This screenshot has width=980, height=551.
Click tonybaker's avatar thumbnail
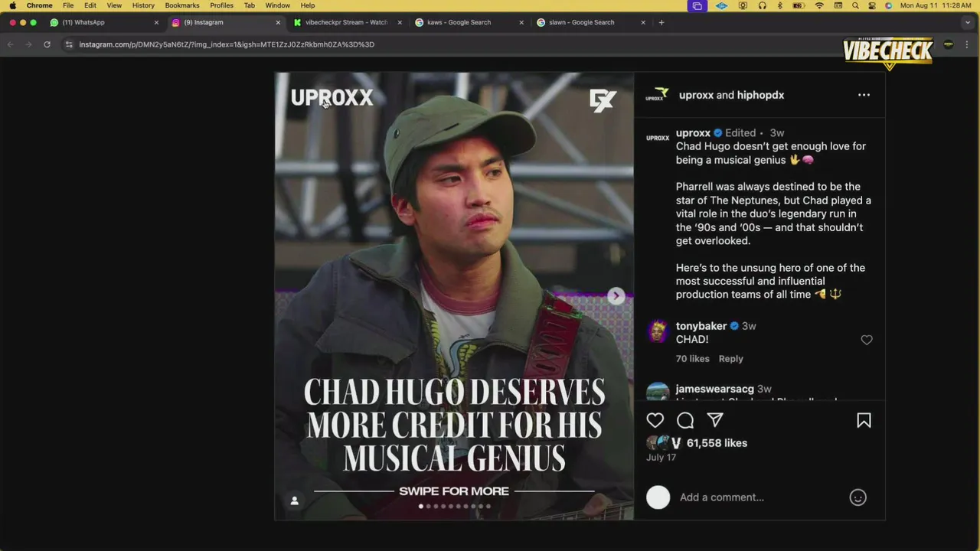[658, 331]
